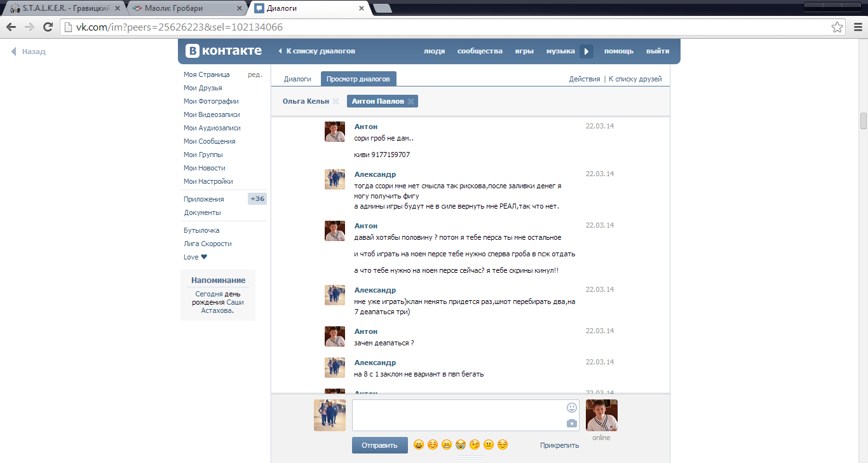Click Антон's avatar by the гроб не дам message
868x463 pixels.
(x=335, y=132)
